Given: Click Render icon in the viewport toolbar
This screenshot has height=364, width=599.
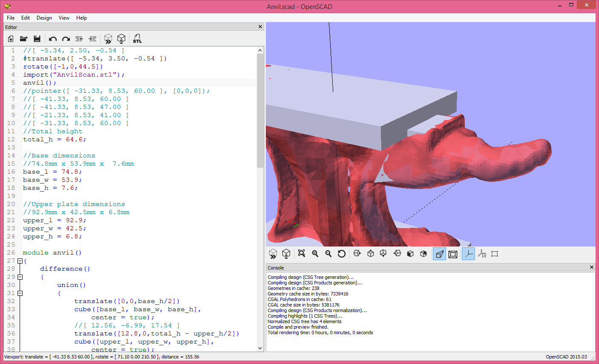Looking at the screenshot, I should coord(286,254).
